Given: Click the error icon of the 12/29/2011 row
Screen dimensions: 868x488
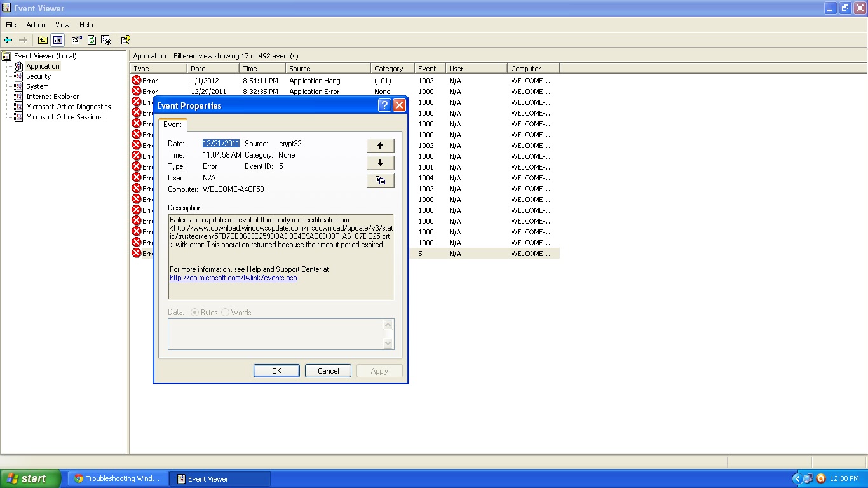Looking at the screenshot, I should [x=136, y=91].
